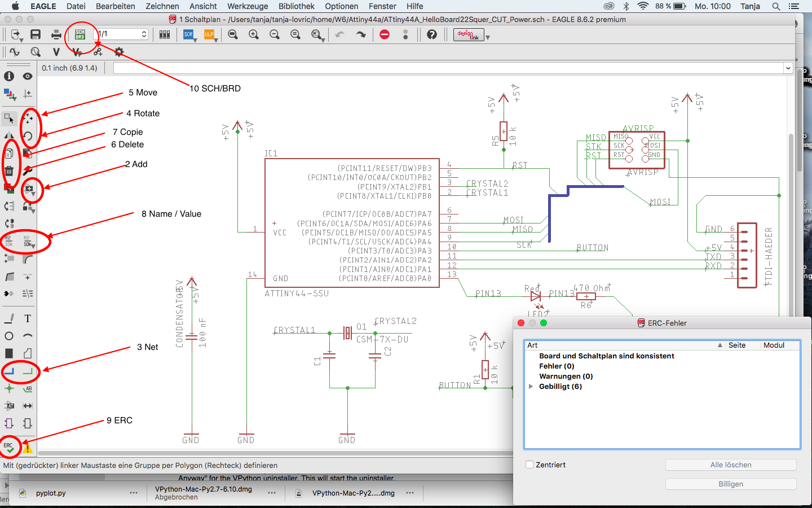The image size is (812, 508).
Task: Enable the Zentriert checkbox
Action: click(529, 465)
